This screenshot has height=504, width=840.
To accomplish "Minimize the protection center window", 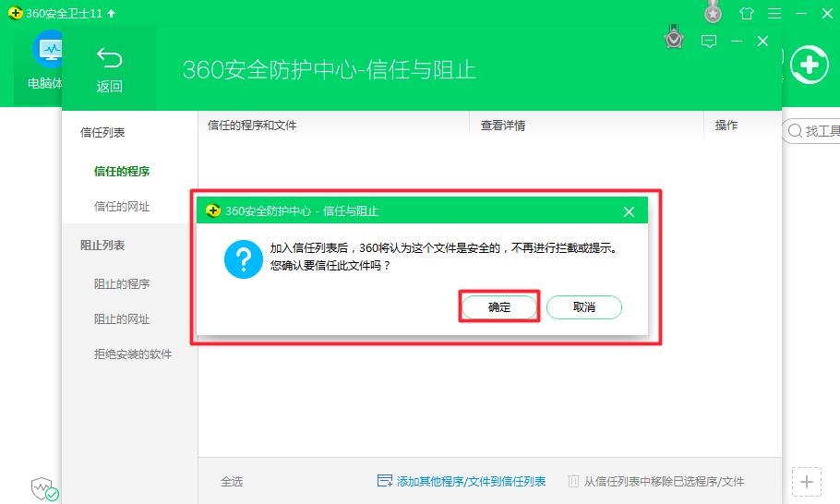I will pyautogui.click(x=737, y=42).
